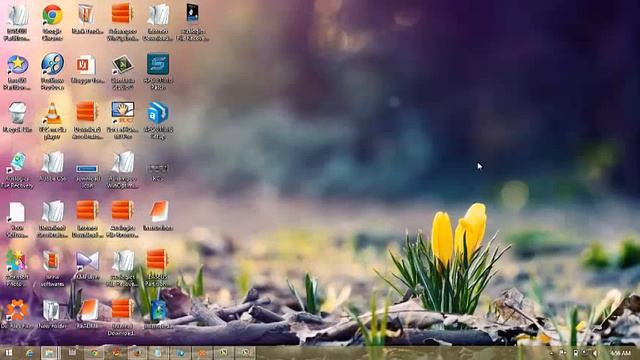Open the VLC media player shortcut

click(52, 120)
